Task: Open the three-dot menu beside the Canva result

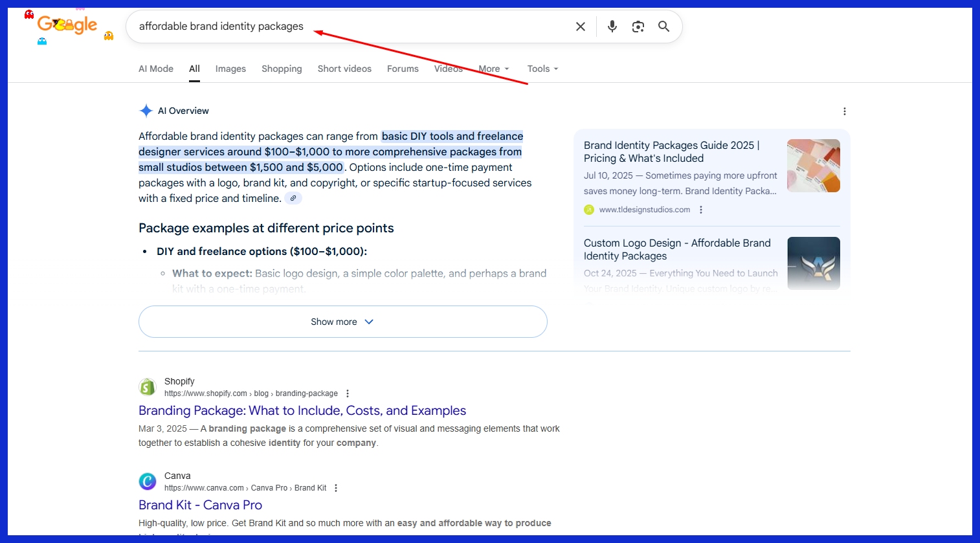Action: (x=336, y=487)
